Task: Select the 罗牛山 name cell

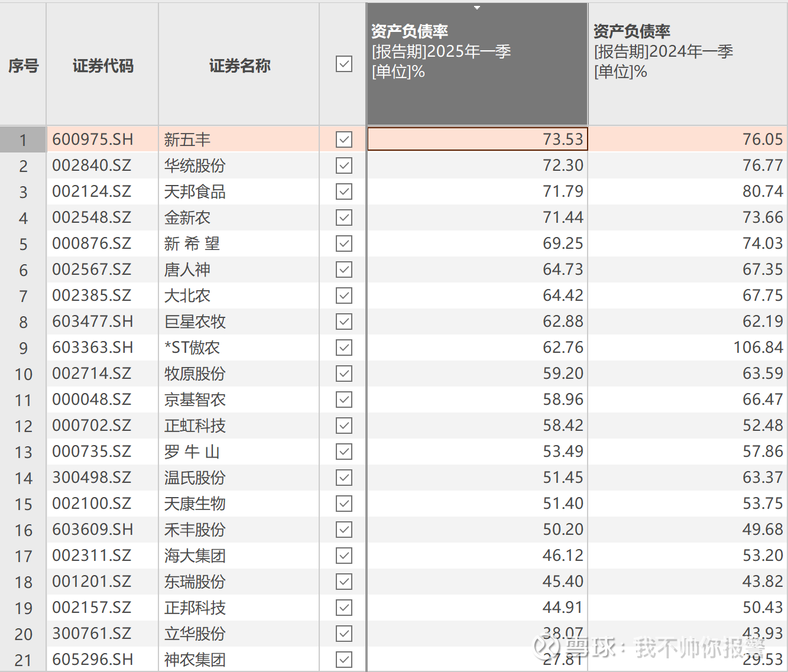Action: click(239, 452)
